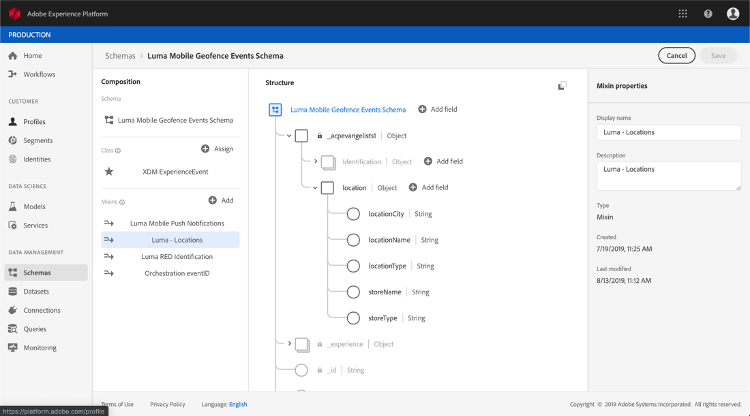Open the Schemas breadcrumb link
Screen dimensions: 750x416
pos(121,55)
